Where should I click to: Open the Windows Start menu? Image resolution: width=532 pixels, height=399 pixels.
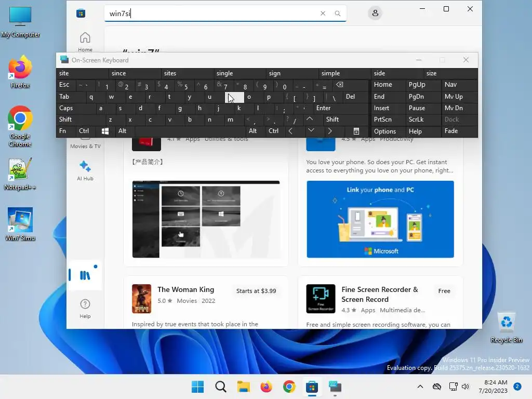(197, 387)
